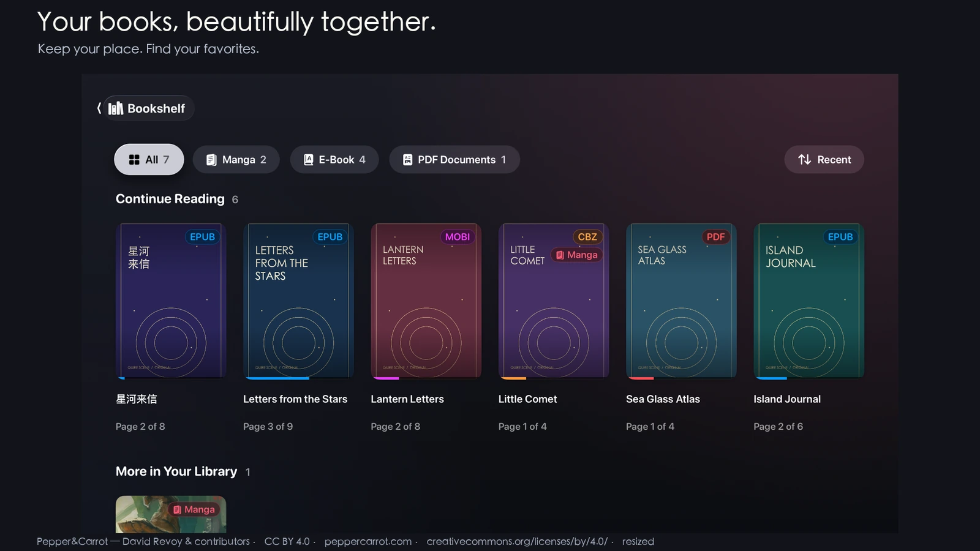This screenshot has height=551, width=980.
Task: Switch to the E-Book 4 tab
Action: click(334, 160)
